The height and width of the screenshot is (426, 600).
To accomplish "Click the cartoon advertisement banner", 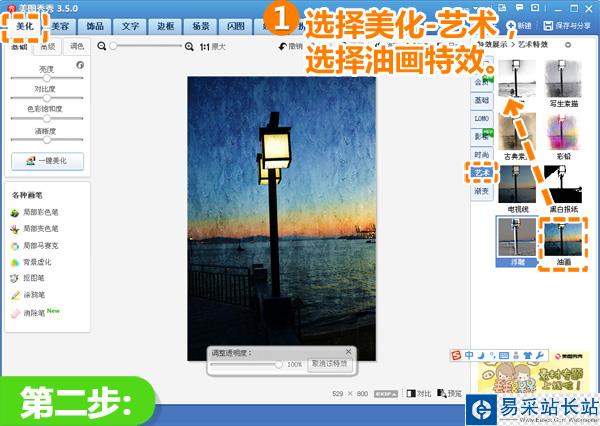I will click(x=533, y=371).
